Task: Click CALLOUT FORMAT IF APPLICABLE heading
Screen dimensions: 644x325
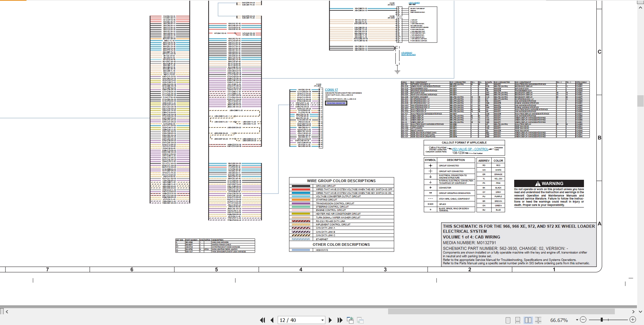Action: click(x=464, y=143)
